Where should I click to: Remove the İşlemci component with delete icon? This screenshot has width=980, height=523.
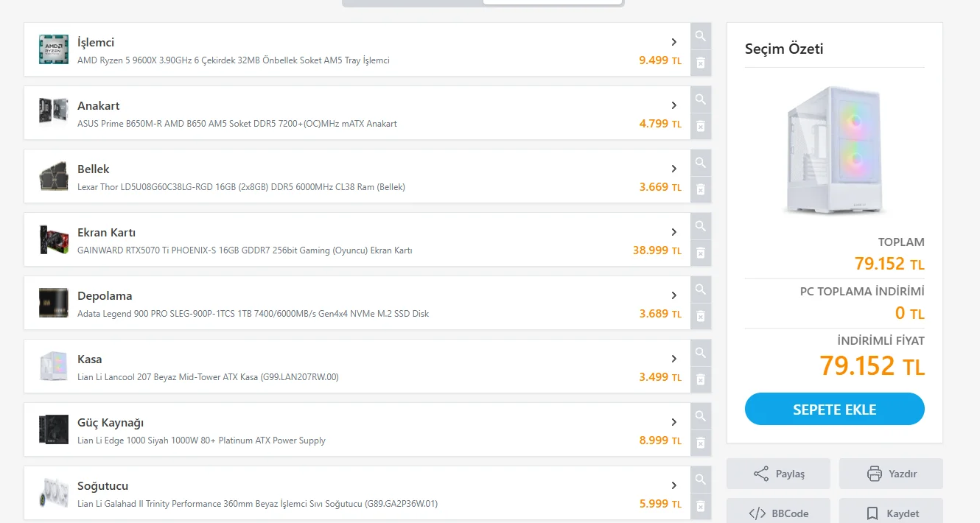701,63
